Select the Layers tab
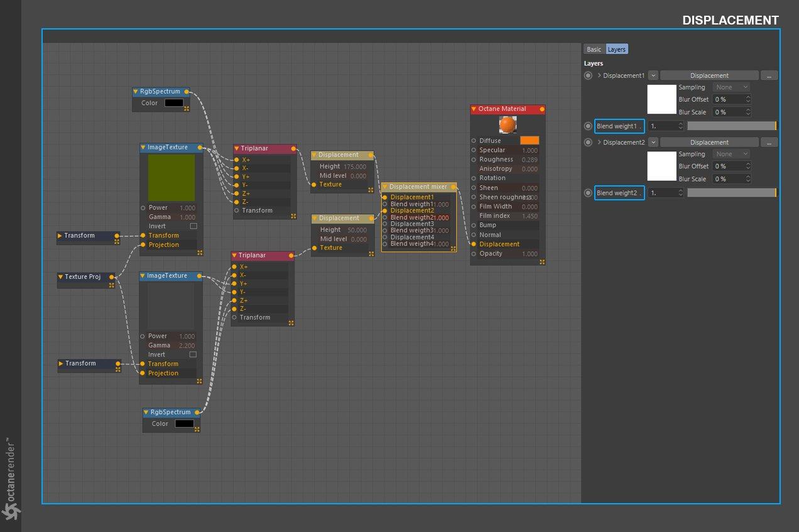799x532 pixels. click(x=616, y=49)
